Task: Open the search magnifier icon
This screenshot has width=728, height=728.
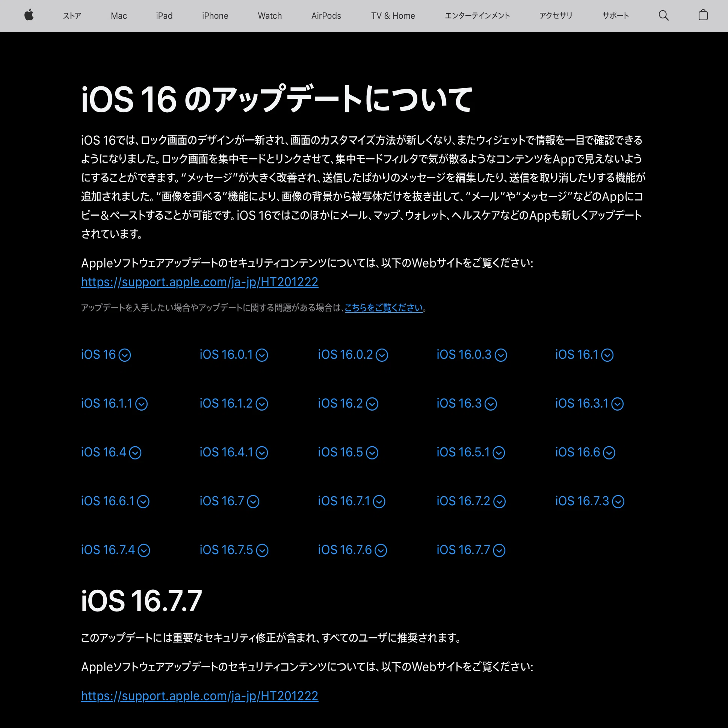Action: tap(663, 15)
